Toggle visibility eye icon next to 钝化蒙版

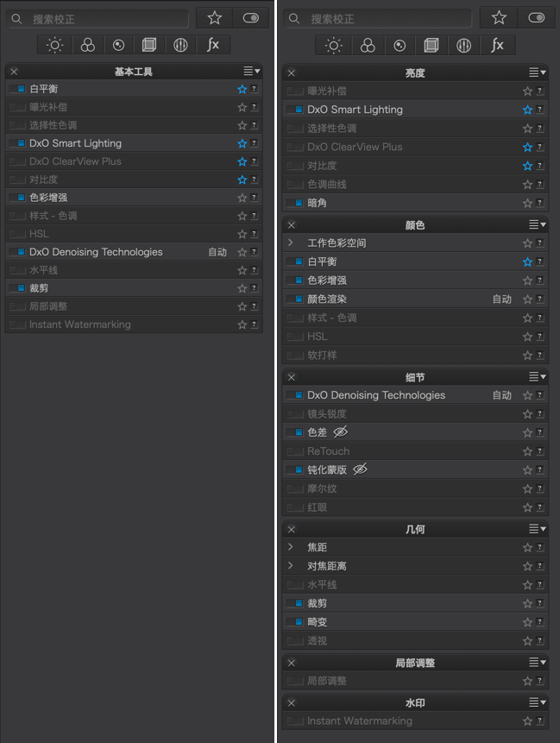360,469
